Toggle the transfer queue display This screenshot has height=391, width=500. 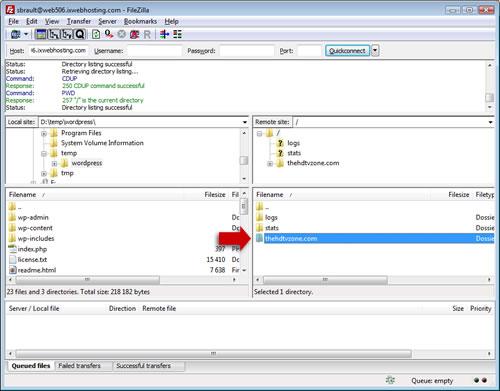(x=80, y=34)
